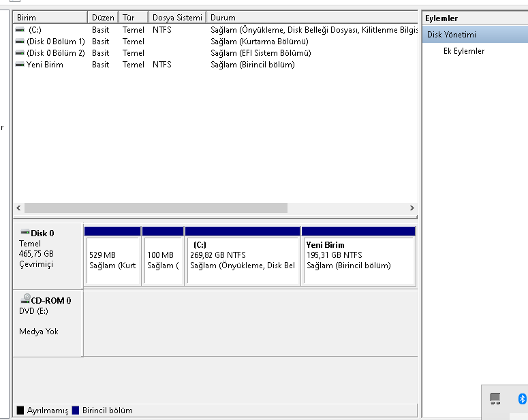Click the Disk 0 hard drive icon

tap(25, 232)
